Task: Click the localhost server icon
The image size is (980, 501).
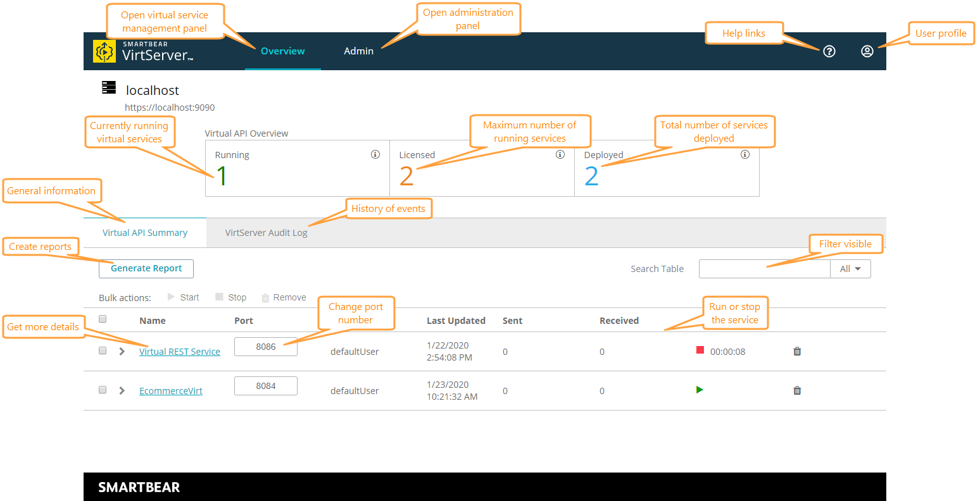Action: [x=109, y=87]
